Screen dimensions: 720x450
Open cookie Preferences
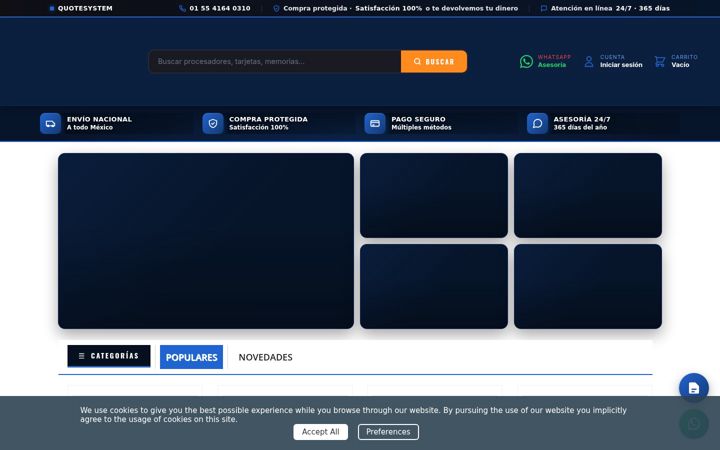click(x=388, y=432)
